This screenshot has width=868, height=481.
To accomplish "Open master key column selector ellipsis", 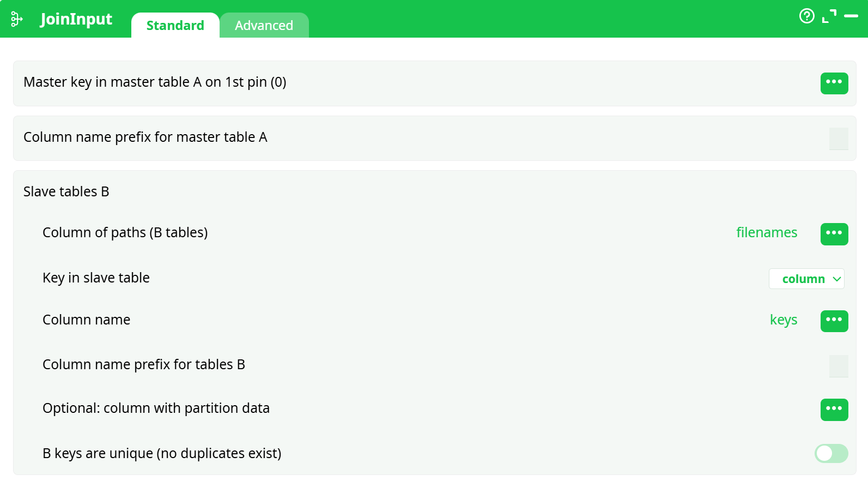I will [x=834, y=83].
